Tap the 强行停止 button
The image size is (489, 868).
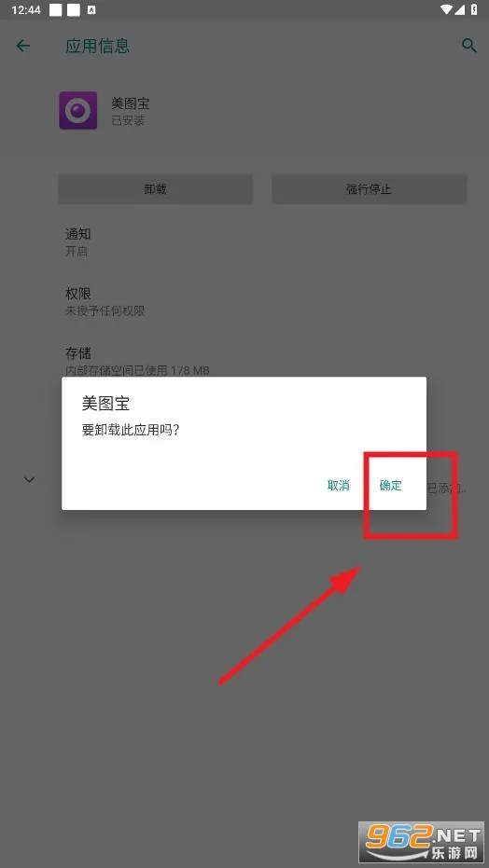pyautogui.click(x=369, y=189)
